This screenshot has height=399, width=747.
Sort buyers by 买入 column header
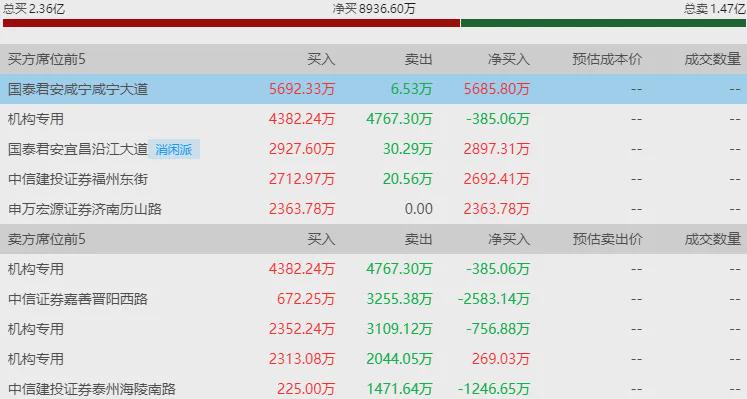point(321,59)
